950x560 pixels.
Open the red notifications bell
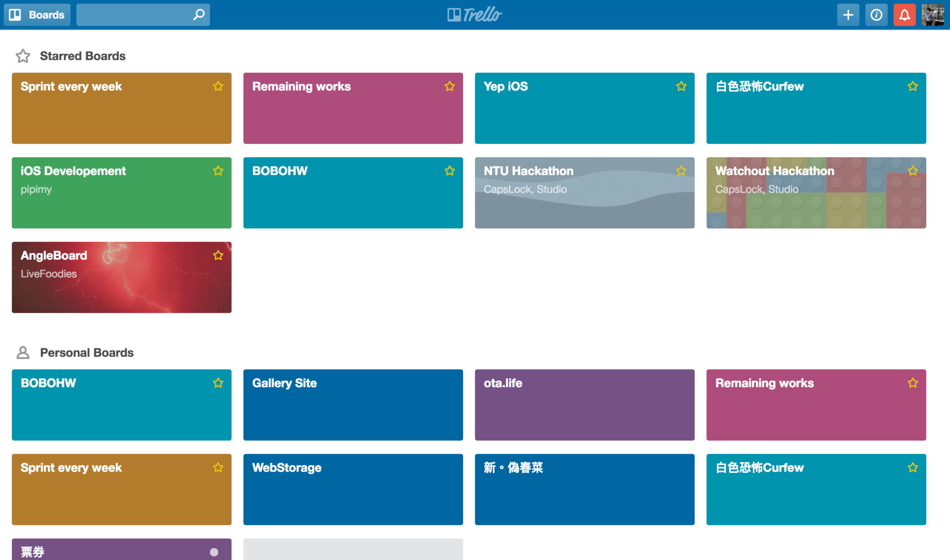click(904, 15)
